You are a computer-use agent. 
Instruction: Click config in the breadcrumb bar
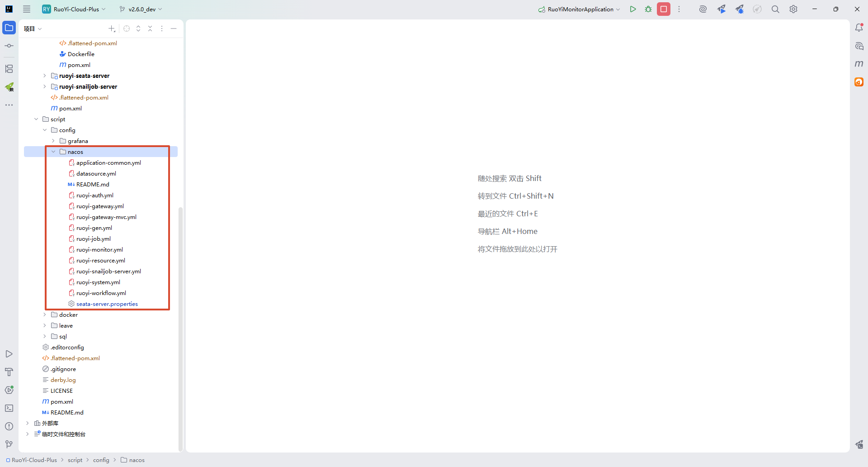pyautogui.click(x=101, y=460)
